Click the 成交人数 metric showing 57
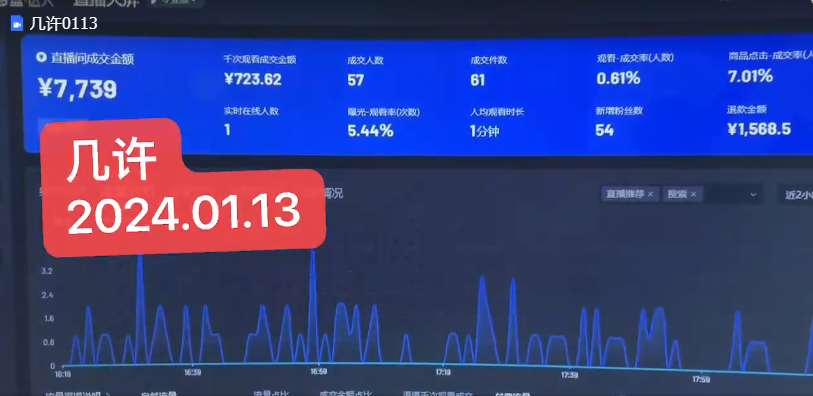 click(x=365, y=71)
